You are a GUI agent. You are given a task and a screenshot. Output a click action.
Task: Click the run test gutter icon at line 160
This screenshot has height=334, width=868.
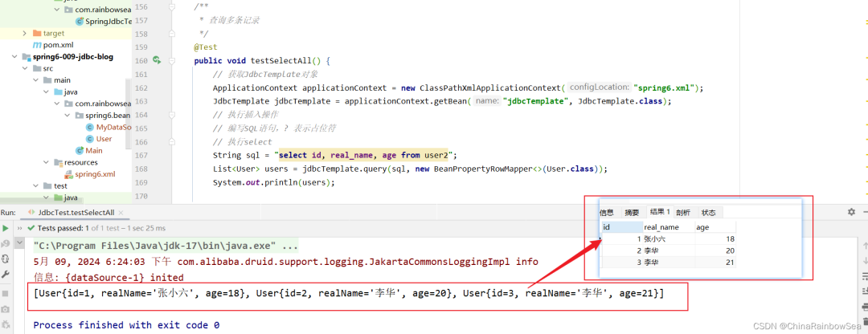point(157,60)
